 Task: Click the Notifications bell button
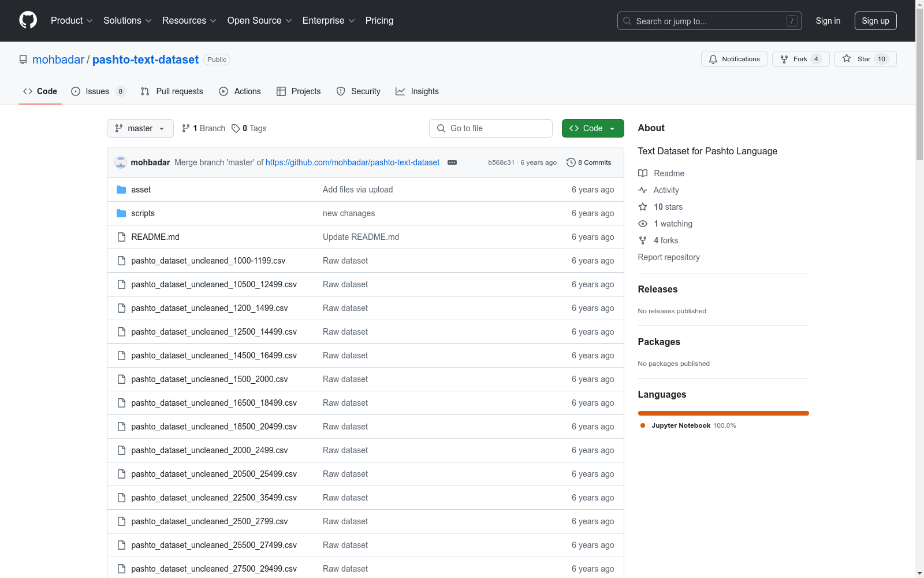tap(734, 59)
